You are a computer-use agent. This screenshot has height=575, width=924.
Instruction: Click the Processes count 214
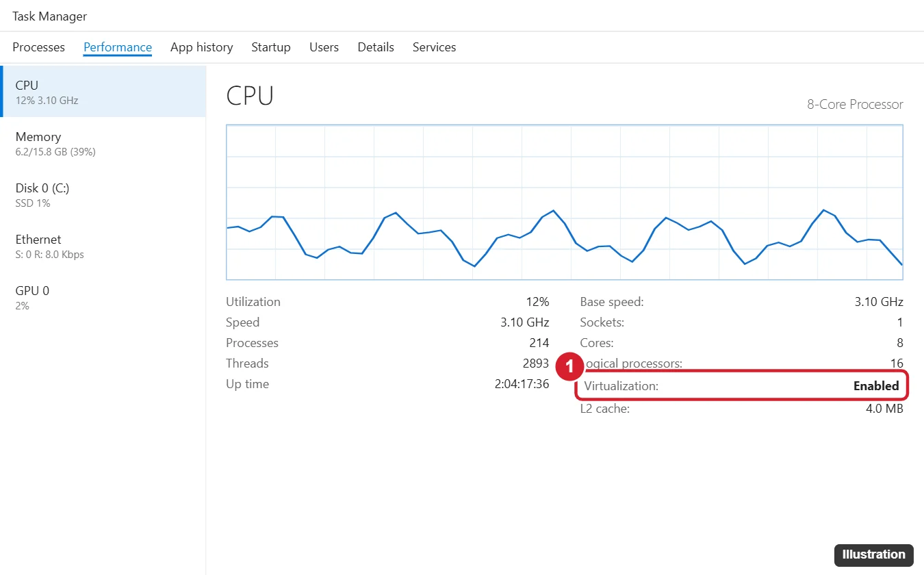coord(539,343)
